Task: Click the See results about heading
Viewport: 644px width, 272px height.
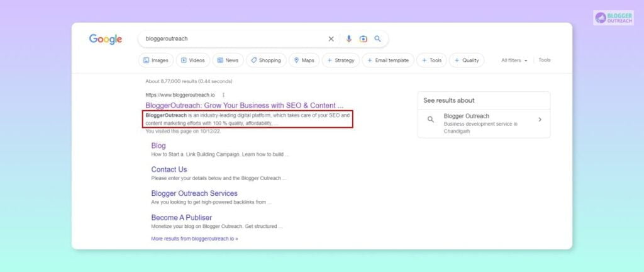Action: click(448, 100)
